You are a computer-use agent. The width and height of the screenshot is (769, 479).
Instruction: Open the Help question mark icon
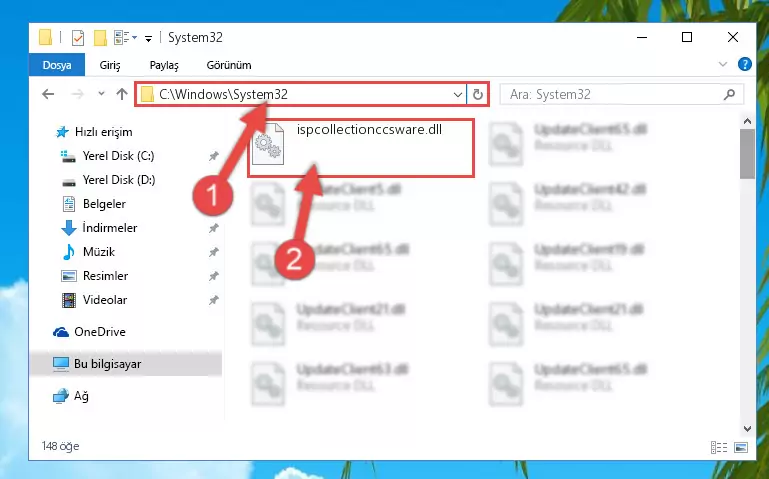[x=744, y=64]
